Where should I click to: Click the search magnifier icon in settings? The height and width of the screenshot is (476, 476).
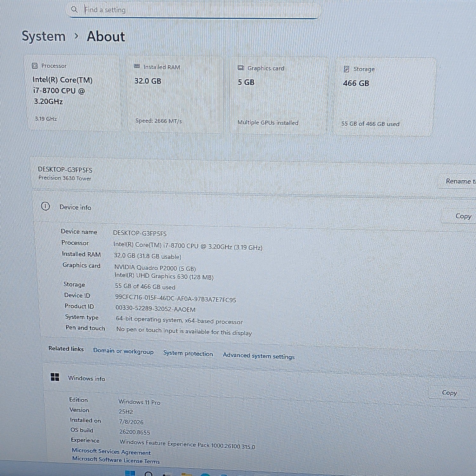[74, 10]
